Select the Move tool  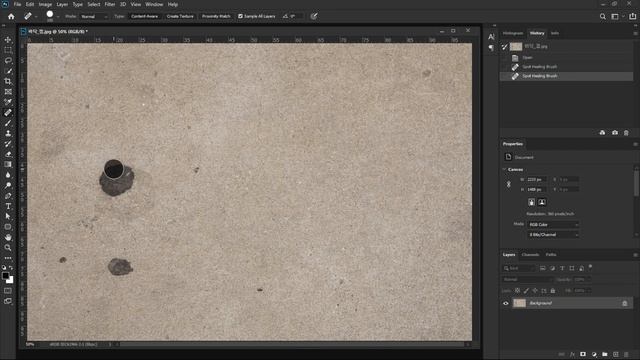8,40
